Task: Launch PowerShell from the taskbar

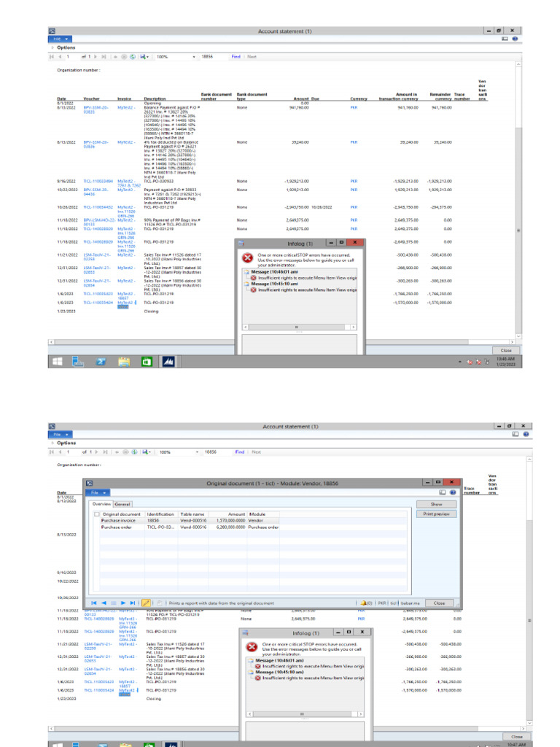Action: tap(101, 362)
